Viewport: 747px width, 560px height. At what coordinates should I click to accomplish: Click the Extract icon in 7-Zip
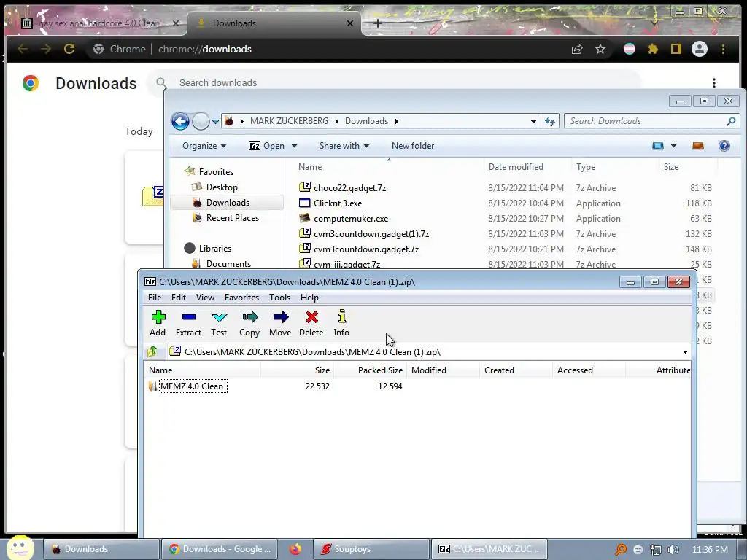(x=189, y=318)
